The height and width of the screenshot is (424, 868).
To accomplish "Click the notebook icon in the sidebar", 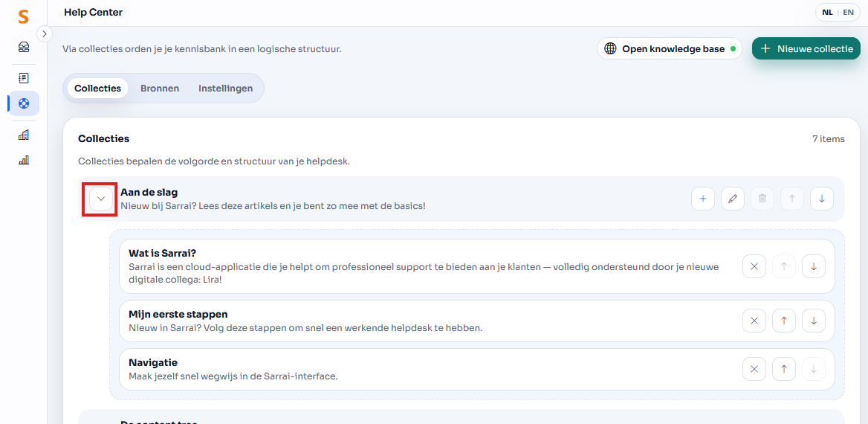I will pos(24,77).
